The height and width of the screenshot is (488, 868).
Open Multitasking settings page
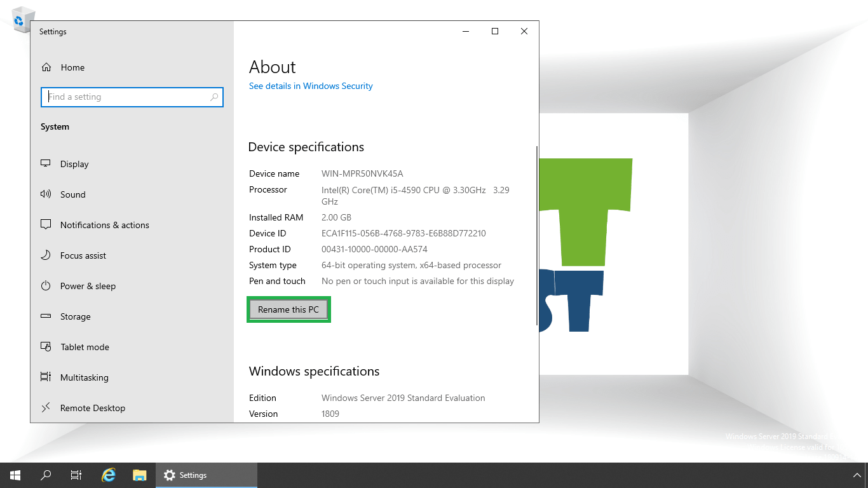[x=132, y=377]
